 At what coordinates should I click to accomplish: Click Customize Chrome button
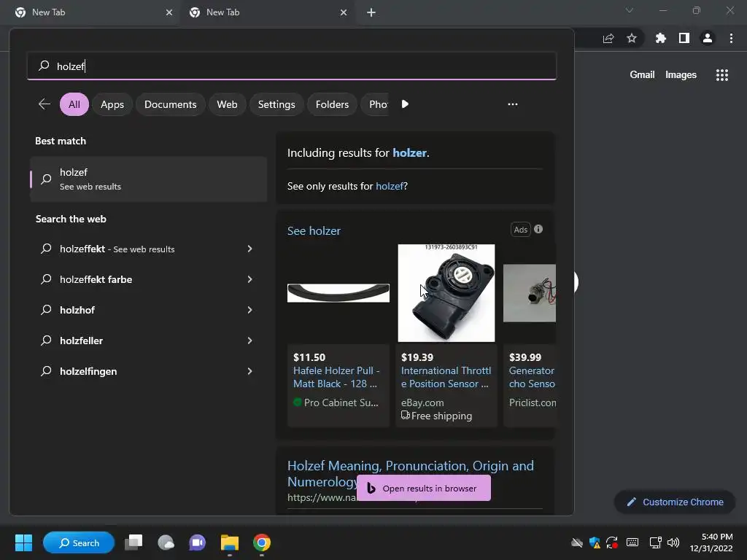click(x=675, y=502)
